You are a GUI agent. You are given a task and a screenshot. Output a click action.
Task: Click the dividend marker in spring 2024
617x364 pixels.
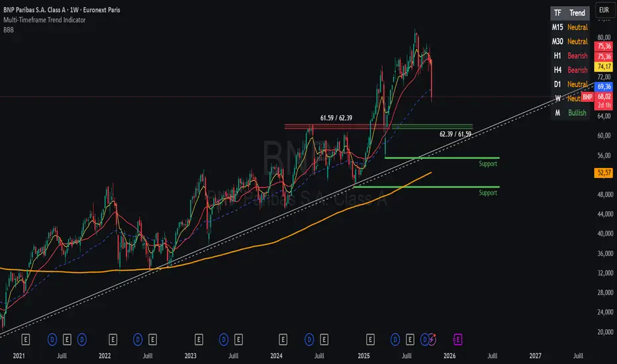309,340
